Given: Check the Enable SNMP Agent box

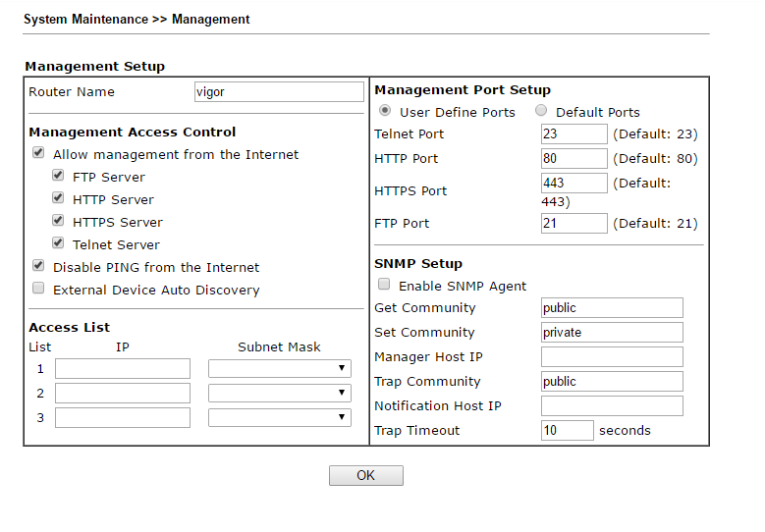Looking at the screenshot, I should 384,285.
